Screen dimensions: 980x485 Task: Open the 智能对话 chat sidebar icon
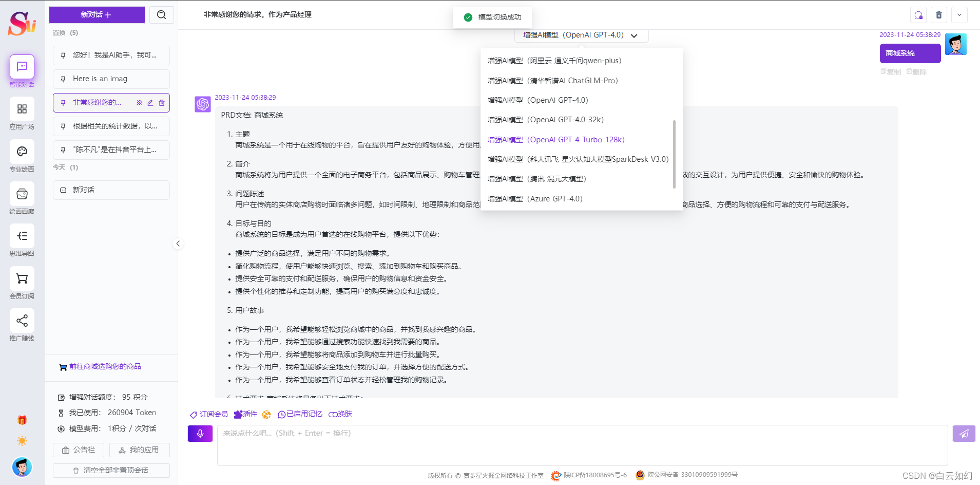[22, 67]
